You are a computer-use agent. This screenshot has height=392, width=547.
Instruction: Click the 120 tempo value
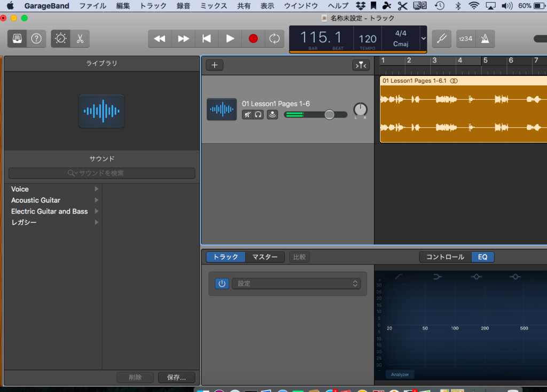[x=368, y=38]
